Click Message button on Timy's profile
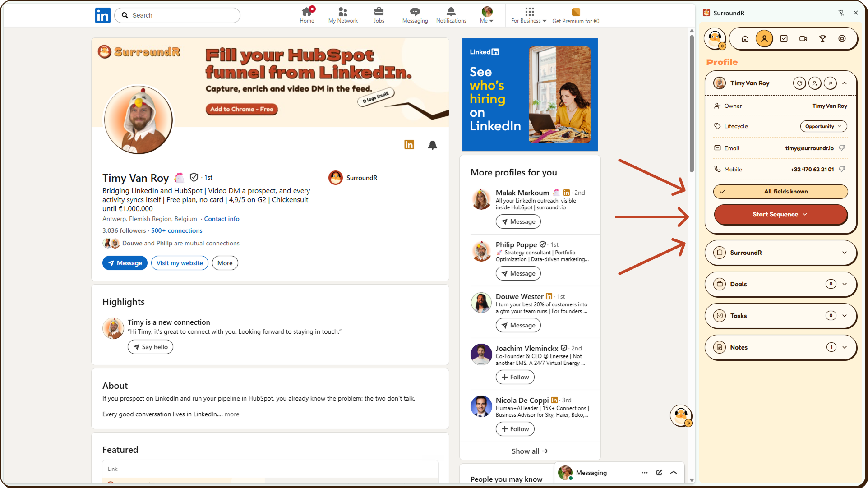The image size is (868, 488). pos(125,263)
